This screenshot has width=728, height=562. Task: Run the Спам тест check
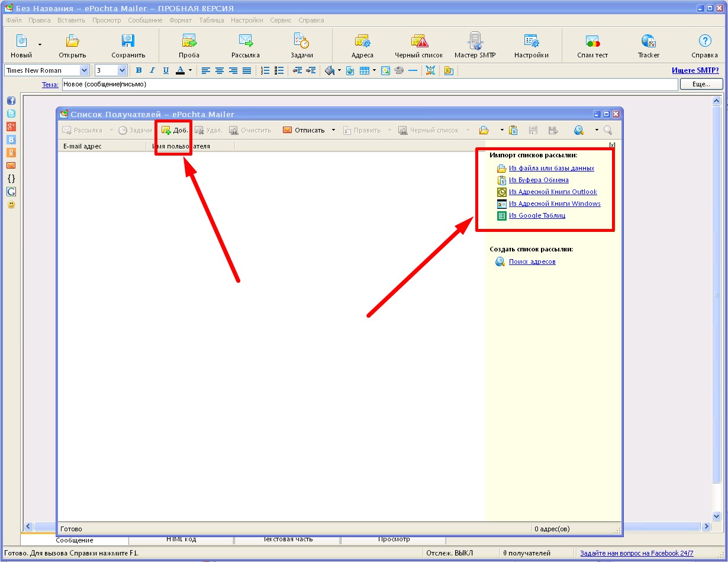[592, 41]
